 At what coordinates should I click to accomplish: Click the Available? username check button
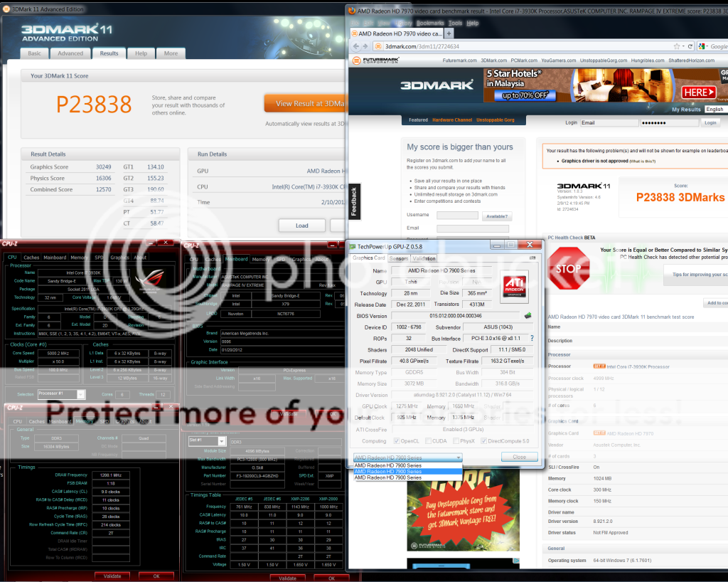496,216
